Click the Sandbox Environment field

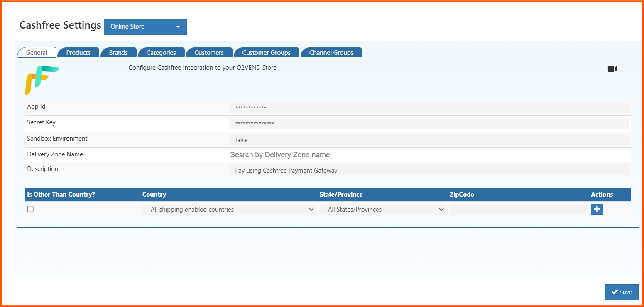point(428,140)
